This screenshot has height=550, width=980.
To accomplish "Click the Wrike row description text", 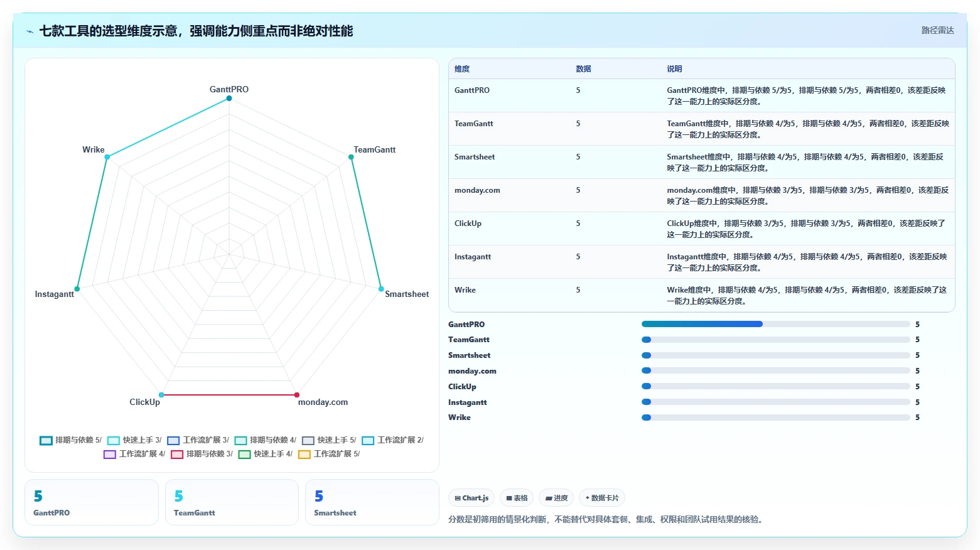I will [x=807, y=296].
